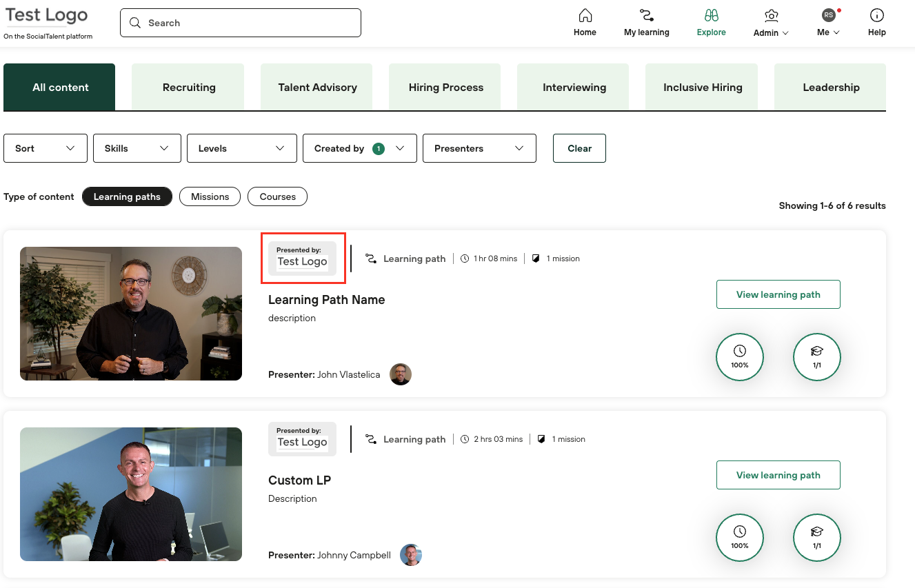Click the 100% progress circle on Learning Path Name
This screenshot has height=588, width=915.
[739, 357]
